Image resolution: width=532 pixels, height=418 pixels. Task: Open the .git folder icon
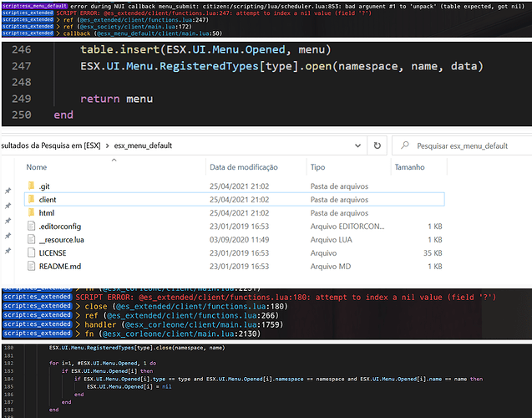point(31,185)
